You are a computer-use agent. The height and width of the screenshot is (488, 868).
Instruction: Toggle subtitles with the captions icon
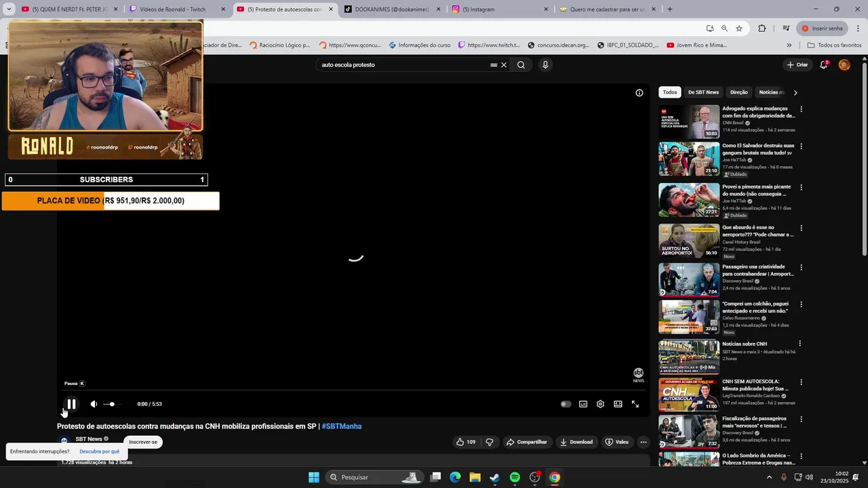tap(583, 404)
